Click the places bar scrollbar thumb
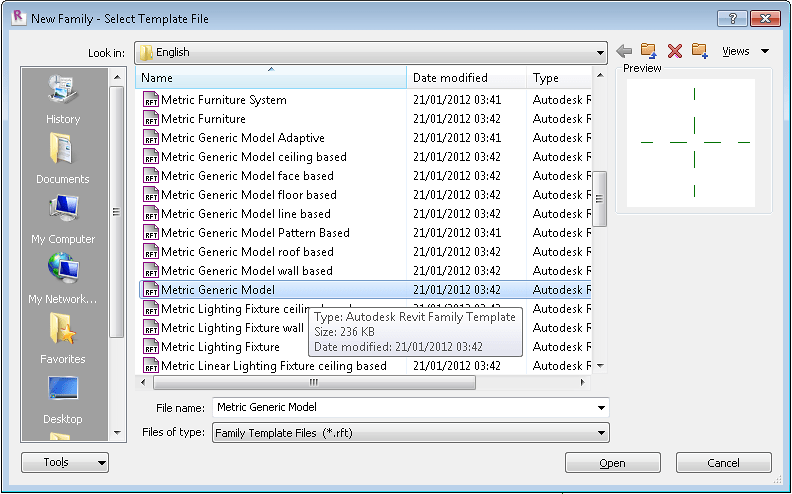The height and width of the screenshot is (494, 792). 117,212
